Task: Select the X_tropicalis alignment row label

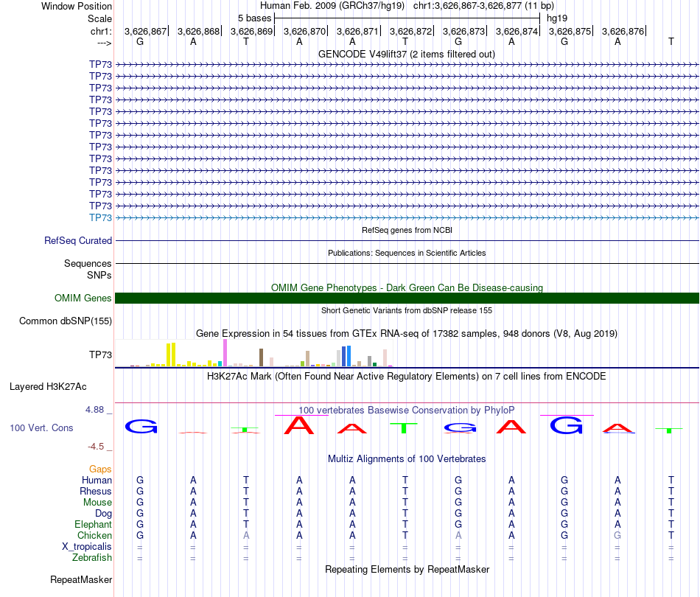Action: [x=87, y=547]
